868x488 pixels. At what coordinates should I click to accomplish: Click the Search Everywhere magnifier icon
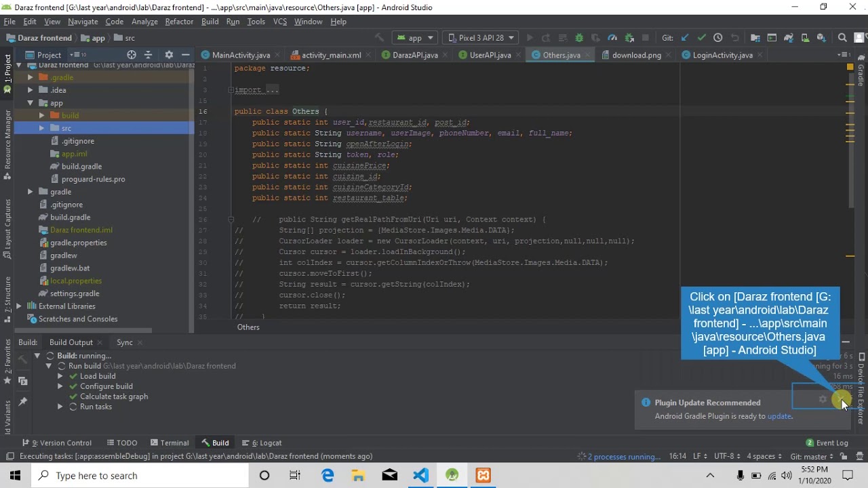pos(842,38)
